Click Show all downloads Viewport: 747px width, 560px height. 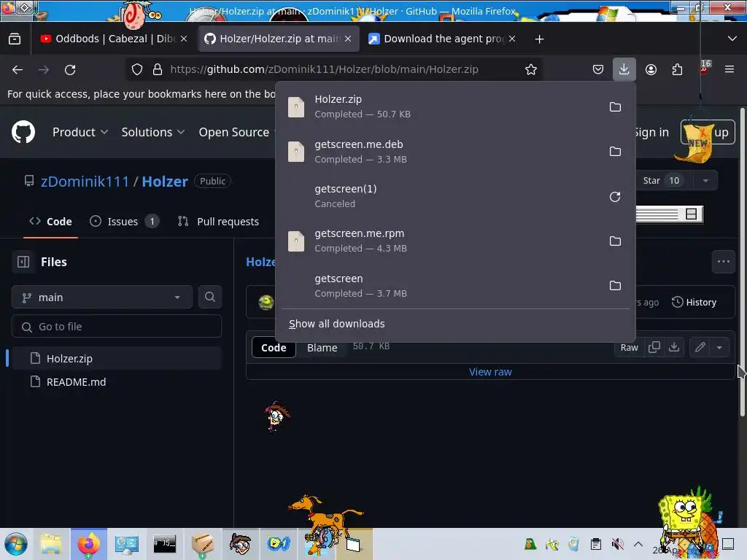coord(337,324)
